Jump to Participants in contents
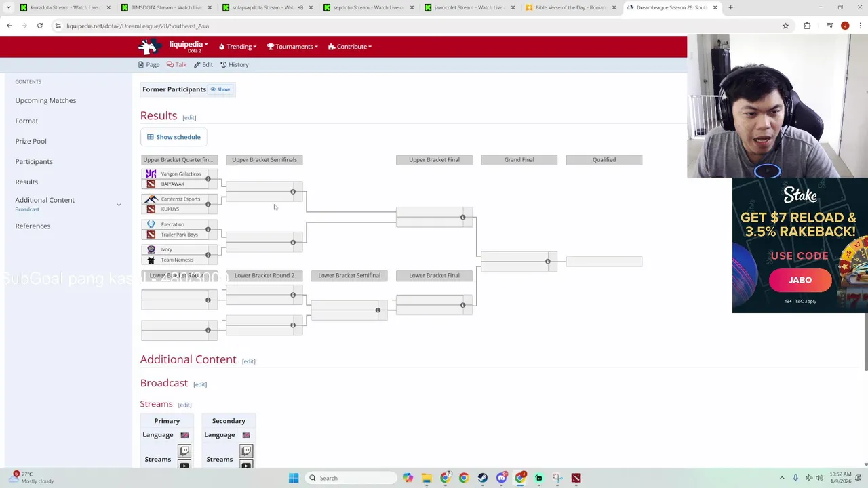The width and height of the screenshot is (868, 488). tap(34, 161)
